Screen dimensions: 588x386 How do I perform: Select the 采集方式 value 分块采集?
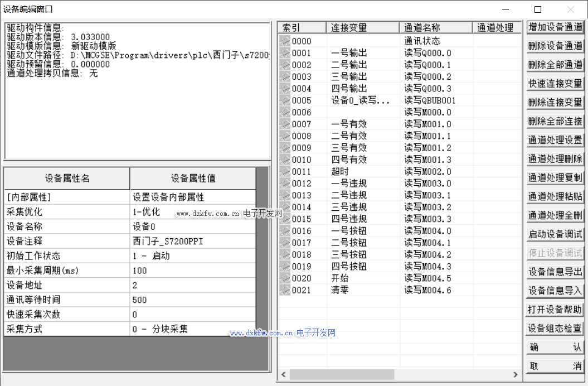[192, 329]
